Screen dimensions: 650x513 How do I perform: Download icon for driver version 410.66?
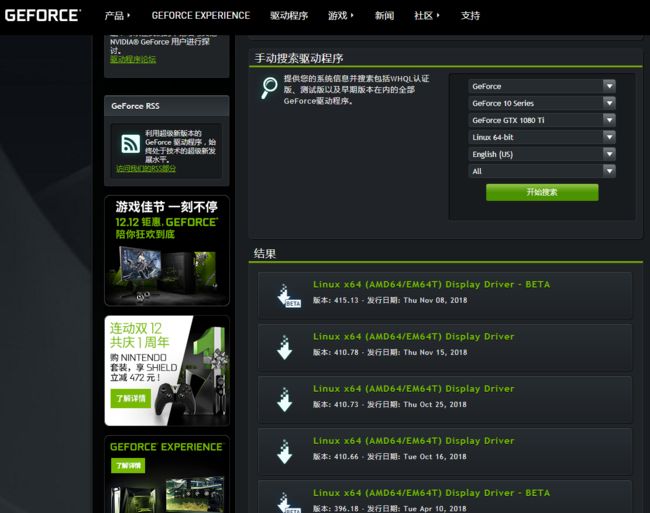284,452
